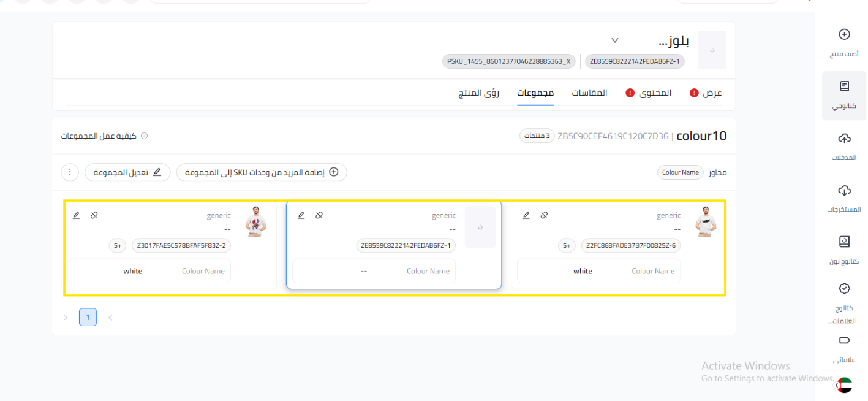Click SKU chip Z3017FAE5C578BFAF5F83Z-2
This screenshot has width=868, height=401.
tap(181, 246)
